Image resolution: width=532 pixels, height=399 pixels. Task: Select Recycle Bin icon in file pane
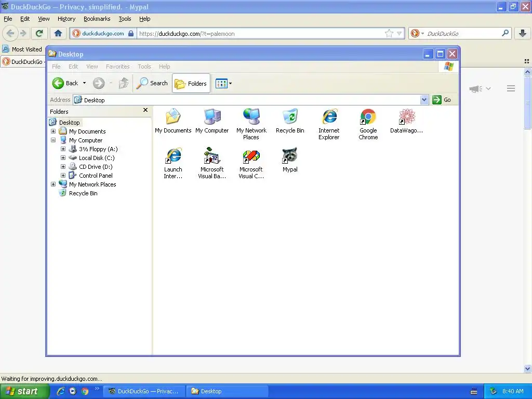point(290,121)
